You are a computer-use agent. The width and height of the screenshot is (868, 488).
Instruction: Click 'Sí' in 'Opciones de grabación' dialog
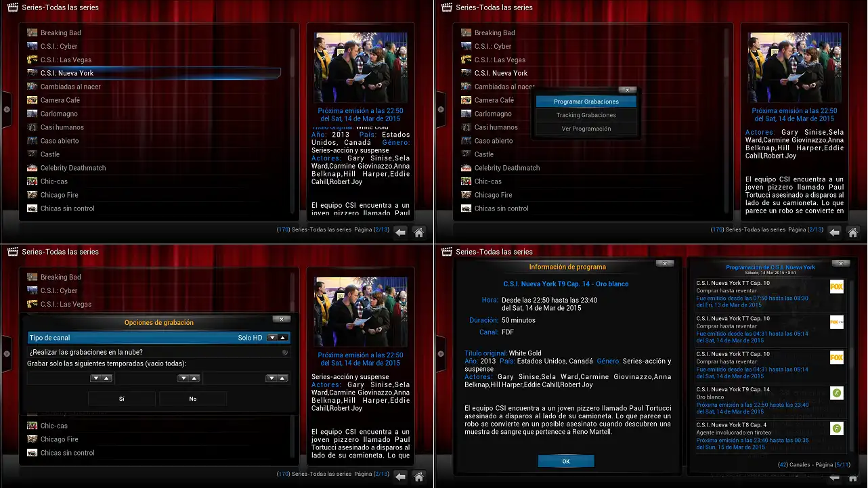(122, 398)
